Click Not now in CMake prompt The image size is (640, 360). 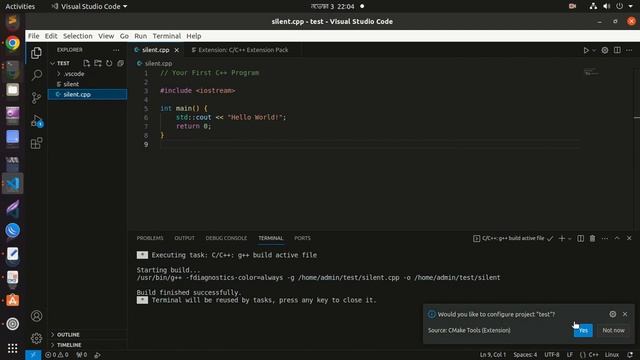coord(613,330)
